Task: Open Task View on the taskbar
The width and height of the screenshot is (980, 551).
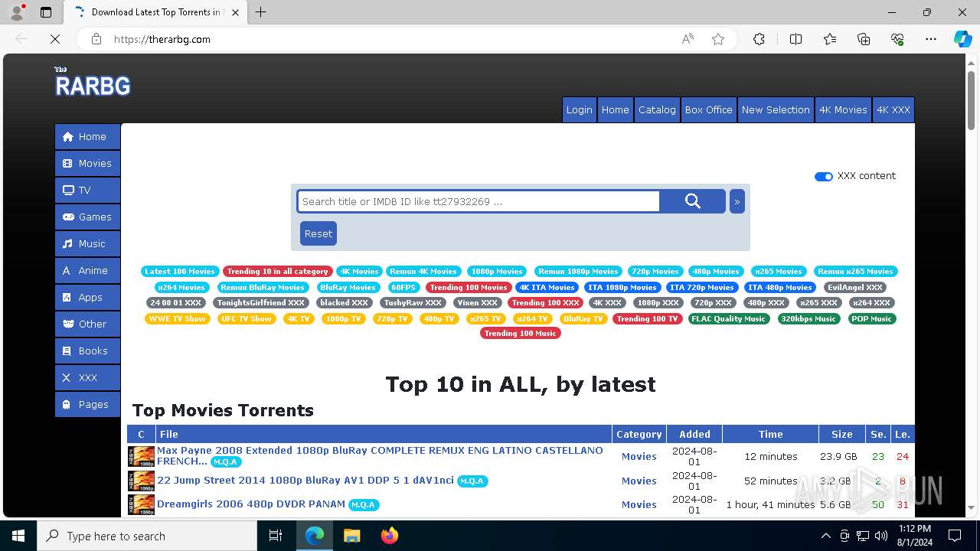Action: 276,536
